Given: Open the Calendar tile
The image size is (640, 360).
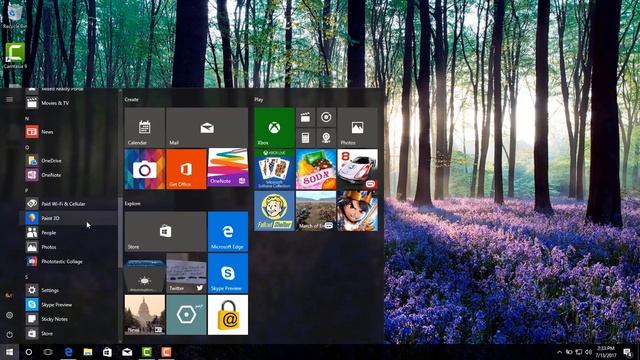Looking at the screenshot, I should [144, 127].
